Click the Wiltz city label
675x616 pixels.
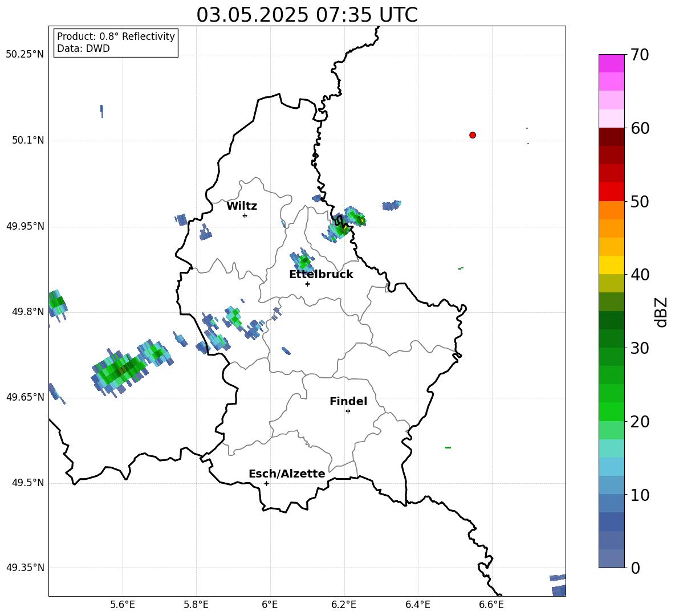242,206
